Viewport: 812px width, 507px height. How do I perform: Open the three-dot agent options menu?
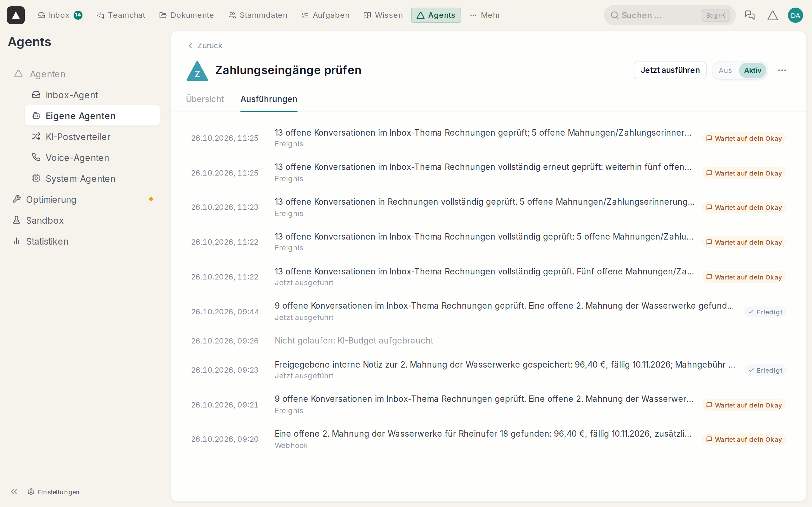782,70
